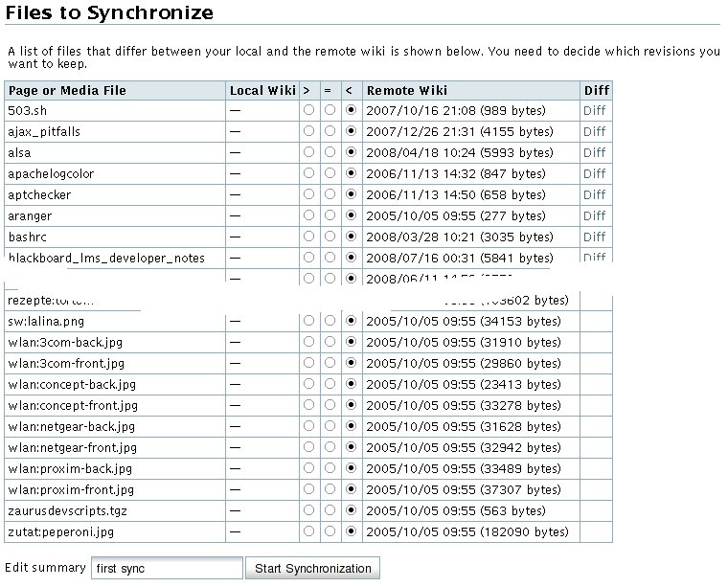728x587 pixels.
Task: Choose keep-local radio for wlan:concept-front.jpg
Action: click(x=308, y=405)
